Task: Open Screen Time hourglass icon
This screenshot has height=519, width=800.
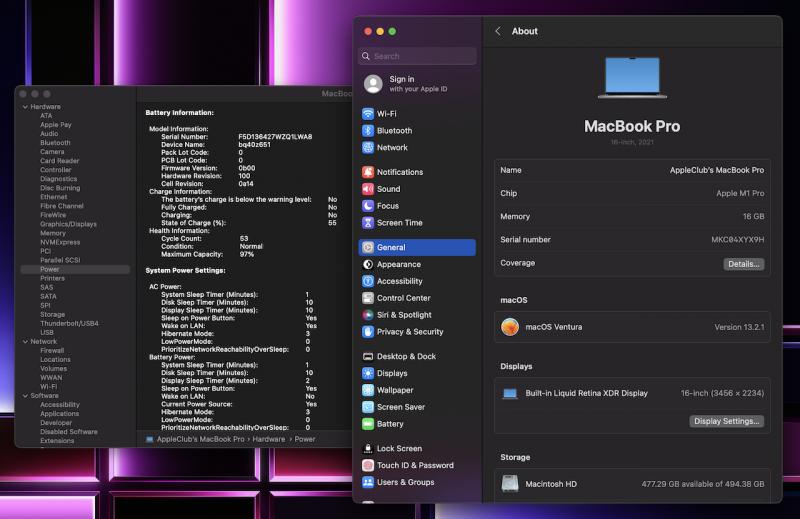Action: [368, 223]
